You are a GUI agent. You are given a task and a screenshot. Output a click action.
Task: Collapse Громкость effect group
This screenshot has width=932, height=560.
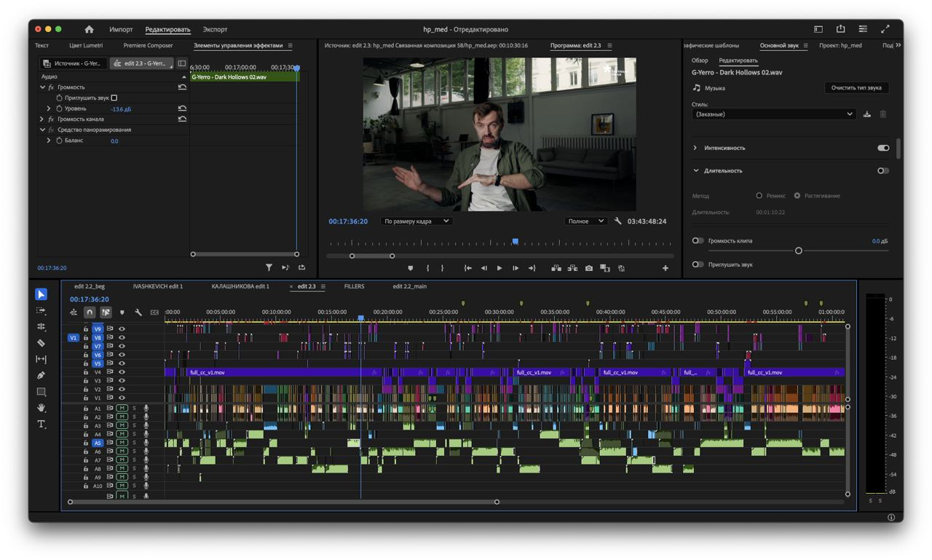click(42, 87)
